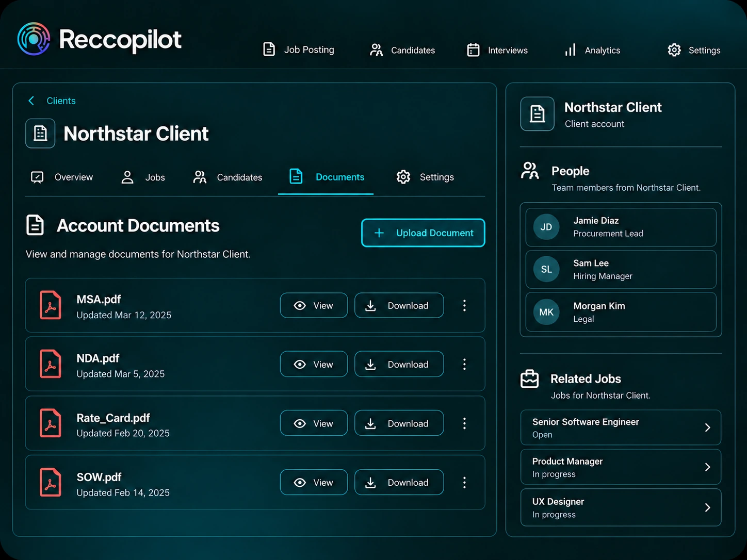Screen dimensions: 747x560
Task: Open the client Settings tab
Action: coord(425,177)
